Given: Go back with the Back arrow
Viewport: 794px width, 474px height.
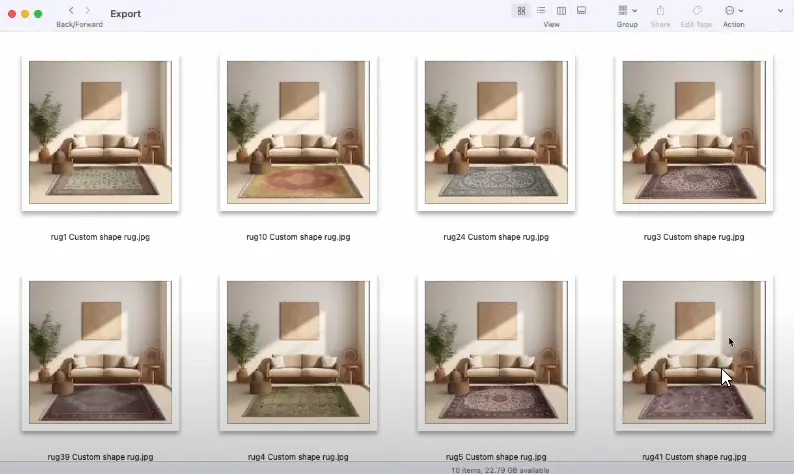Looking at the screenshot, I should coord(71,11).
